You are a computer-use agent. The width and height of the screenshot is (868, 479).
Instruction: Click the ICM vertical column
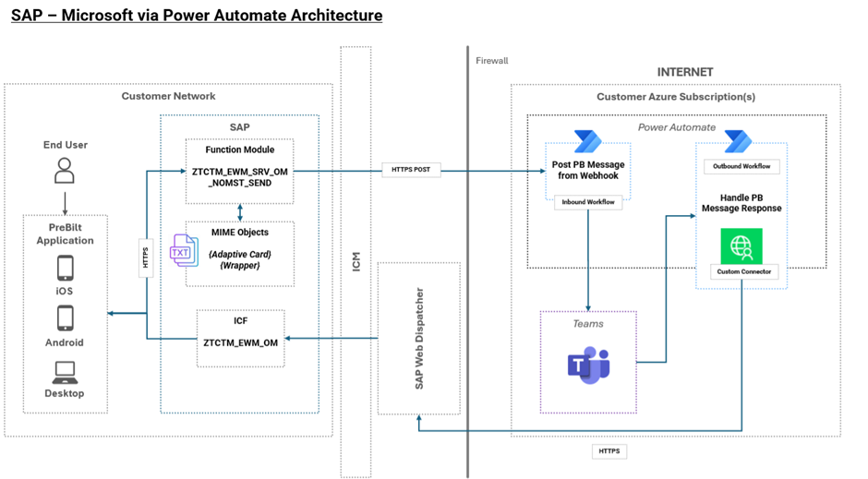point(356,261)
